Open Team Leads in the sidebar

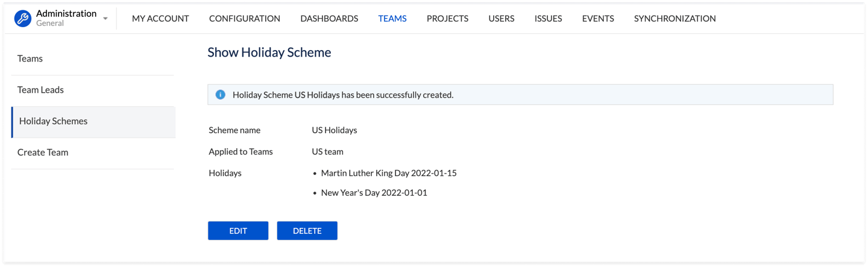click(40, 90)
